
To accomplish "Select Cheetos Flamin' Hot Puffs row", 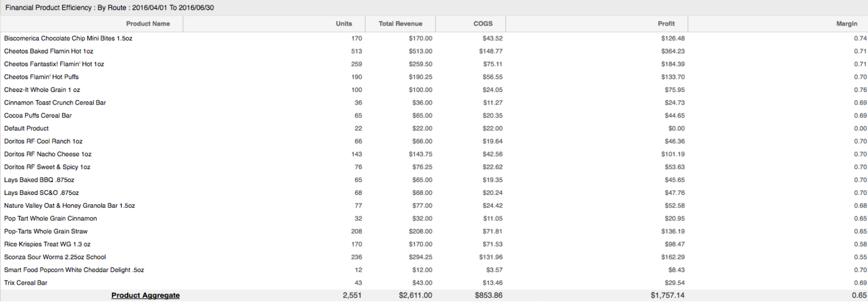I will [x=434, y=77].
